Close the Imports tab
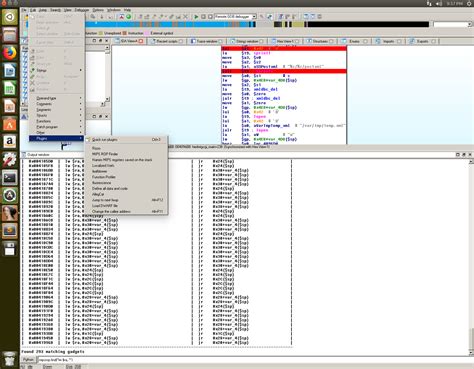The image size is (474, 369). pyautogui.click(x=399, y=41)
